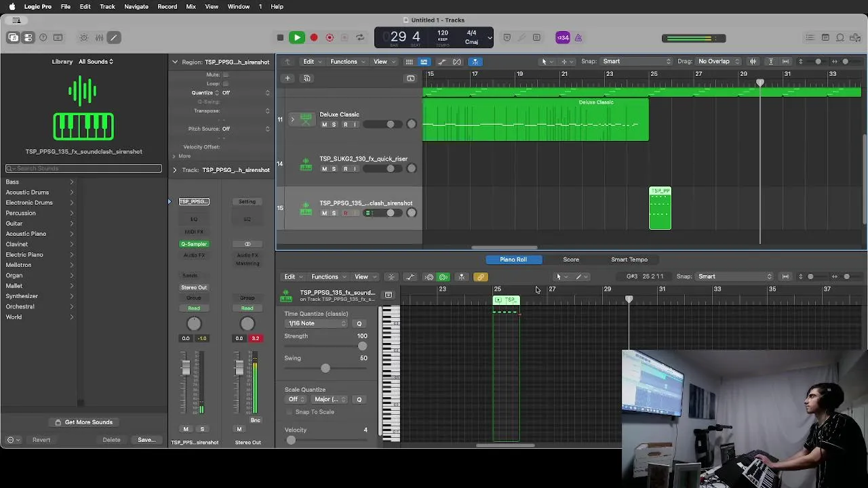Mute the Deluxe Classic track
The image size is (868, 488).
(x=324, y=125)
